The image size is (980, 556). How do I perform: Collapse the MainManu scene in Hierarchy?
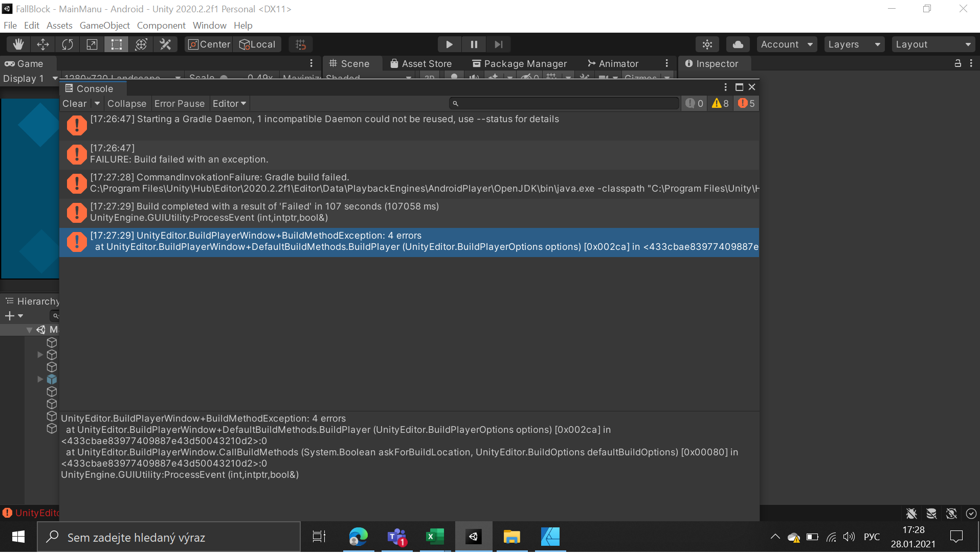tap(30, 330)
